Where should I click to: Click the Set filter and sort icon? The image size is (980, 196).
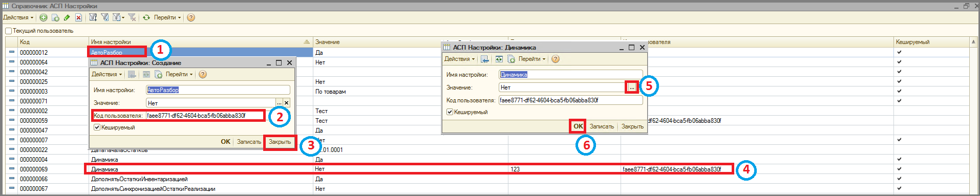93,17
